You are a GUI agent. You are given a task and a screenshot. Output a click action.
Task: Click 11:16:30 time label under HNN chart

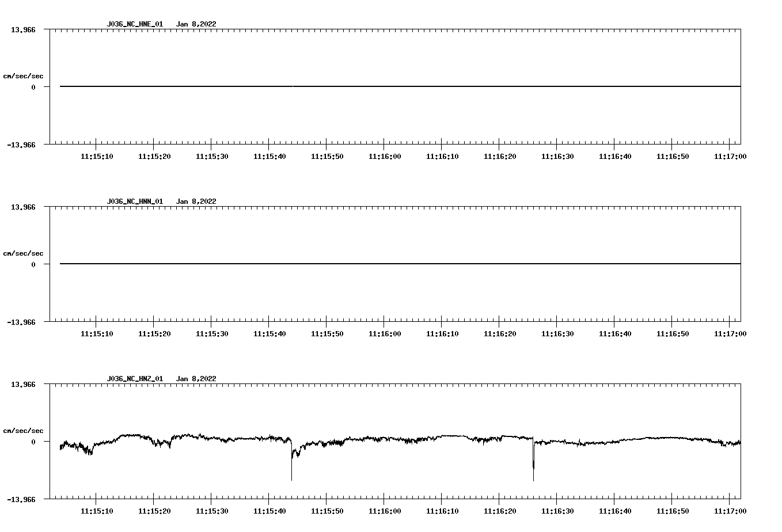pyautogui.click(x=557, y=334)
